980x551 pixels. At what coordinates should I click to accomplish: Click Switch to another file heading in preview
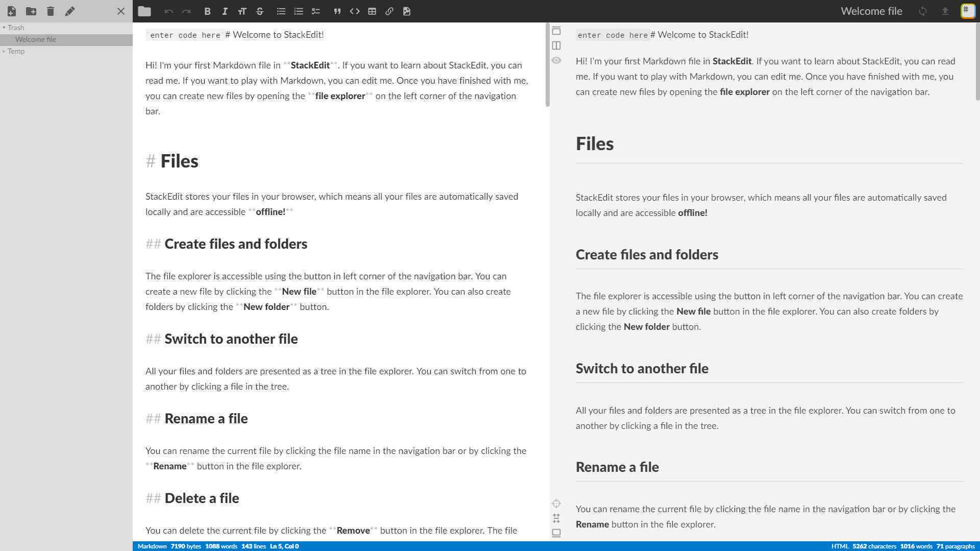[642, 368]
